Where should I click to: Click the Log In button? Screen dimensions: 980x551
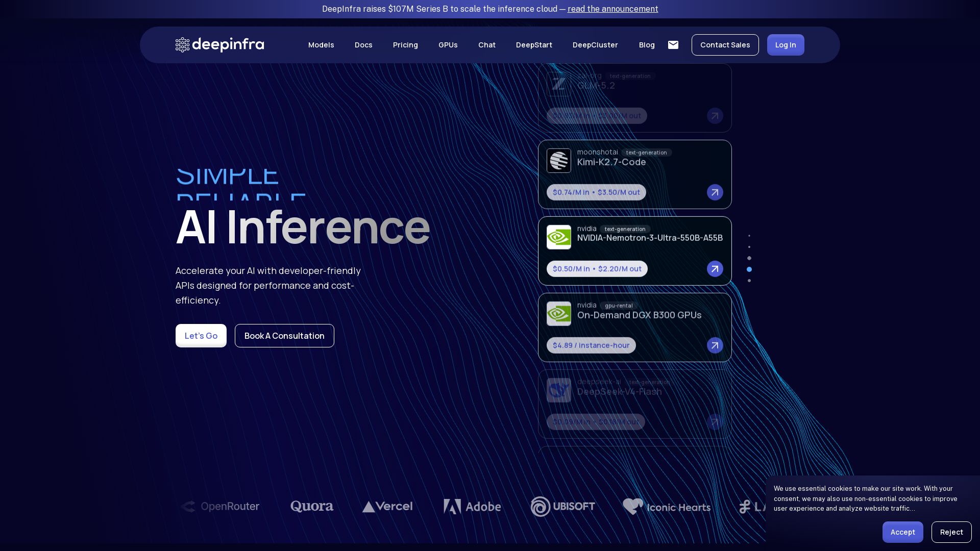[786, 45]
